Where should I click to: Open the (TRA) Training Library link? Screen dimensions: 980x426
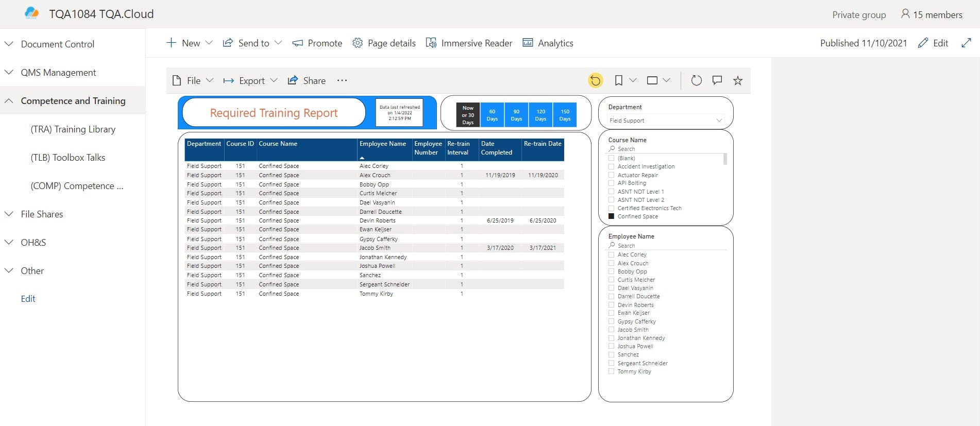[x=73, y=129]
